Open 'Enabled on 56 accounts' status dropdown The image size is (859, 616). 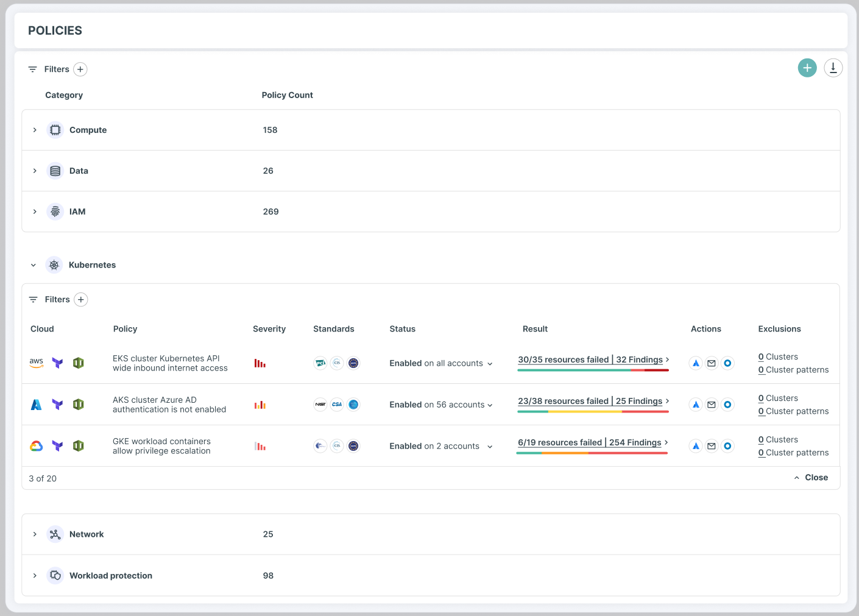tap(441, 405)
